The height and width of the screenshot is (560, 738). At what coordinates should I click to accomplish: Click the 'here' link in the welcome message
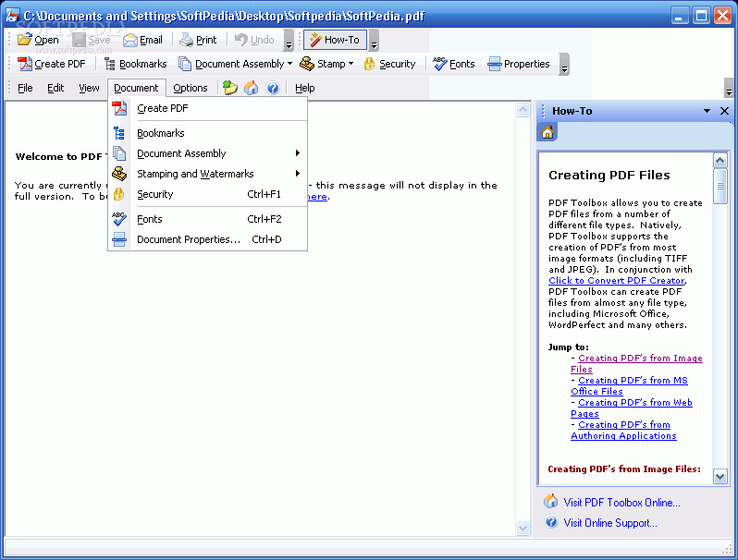click(x=317, y=197)
